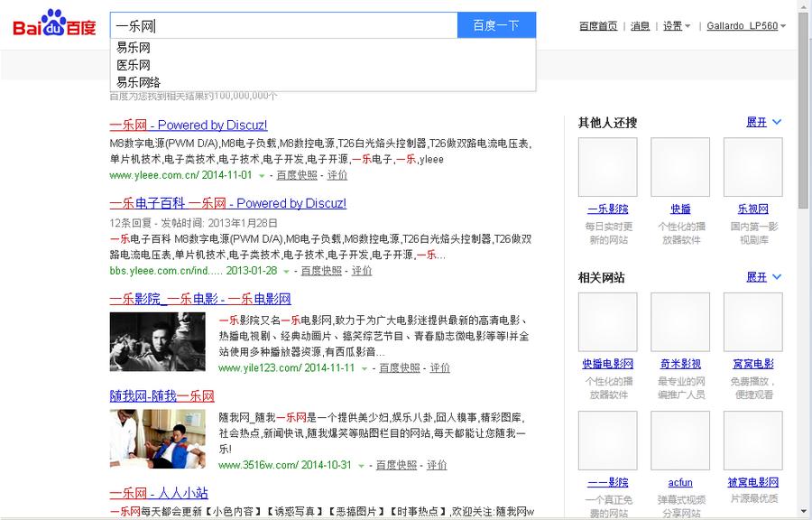Open the 设置 dropdown menu
812x520 pixels.
pyautogui.click(x=677, y=26)
